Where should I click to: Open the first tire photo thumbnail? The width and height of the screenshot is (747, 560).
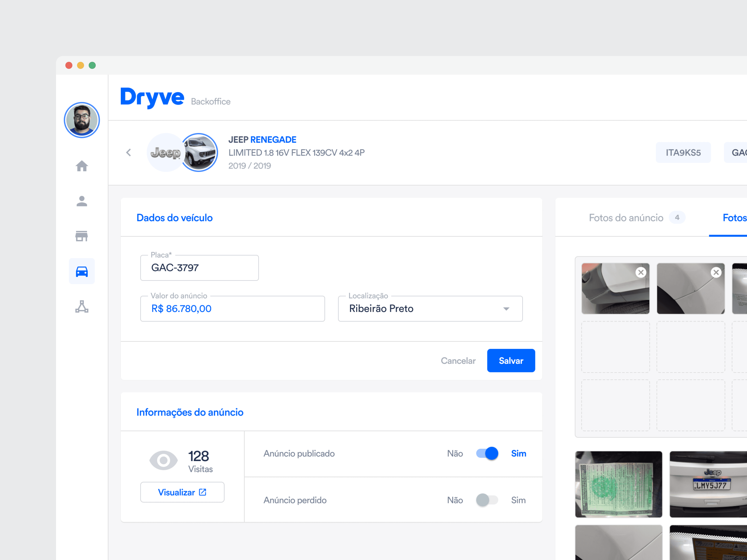pos(615,289)
